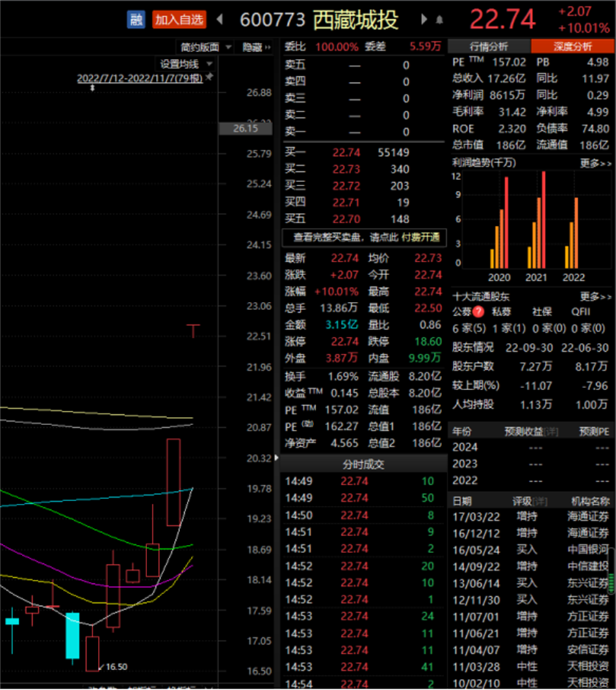
Task: Click 更多>> beside 十大流通股东
Action: (595, 296)
